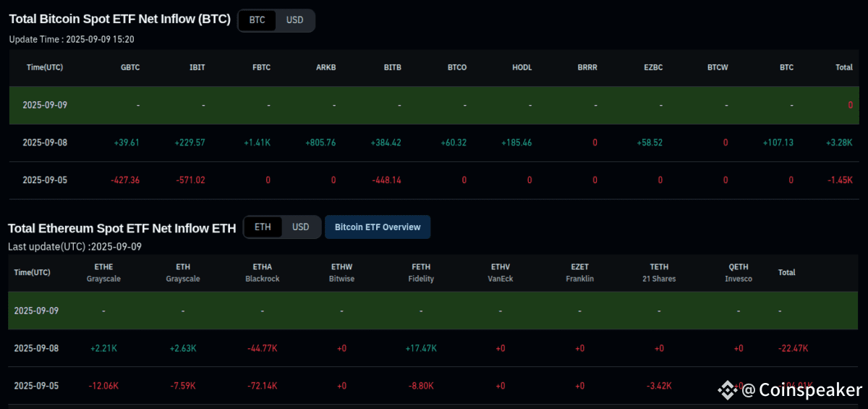Click the 2025-09-09 date in Bitcoin table
This screenshot has width=868, height=409.
click(45, 105)
